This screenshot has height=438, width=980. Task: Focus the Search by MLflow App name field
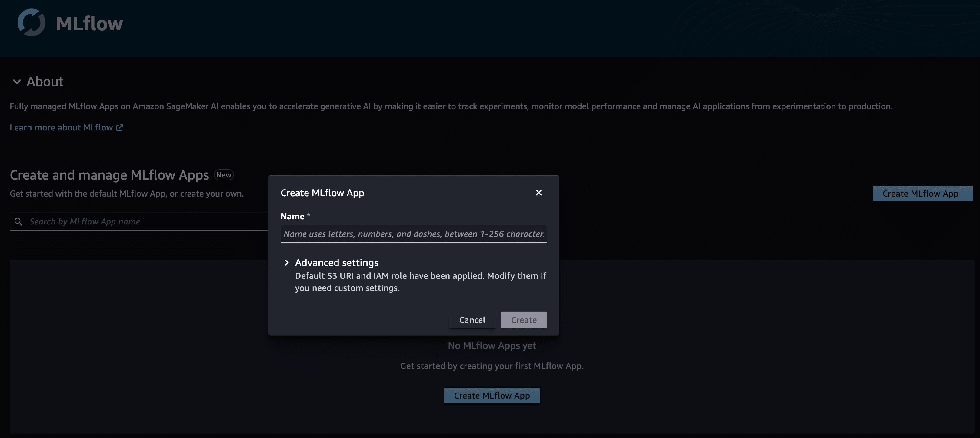(139, 221)
